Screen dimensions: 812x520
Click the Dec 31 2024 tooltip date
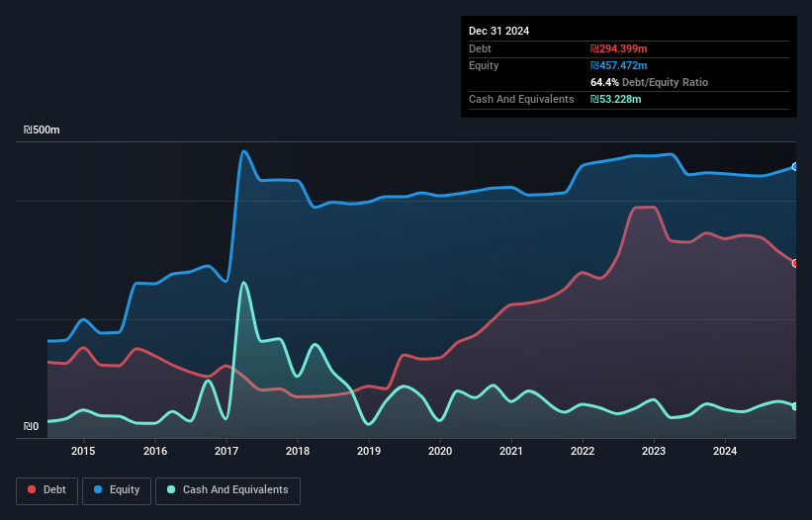pos(498,31)
